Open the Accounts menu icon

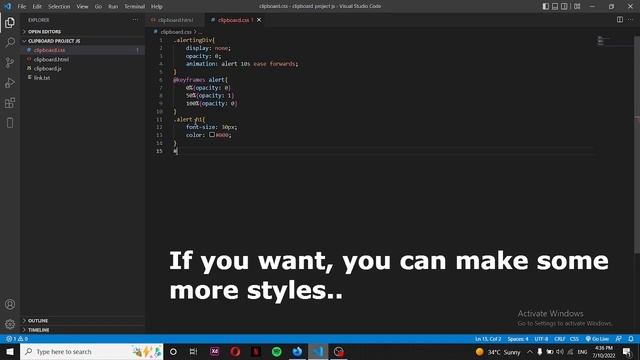(x=10, y=304)
